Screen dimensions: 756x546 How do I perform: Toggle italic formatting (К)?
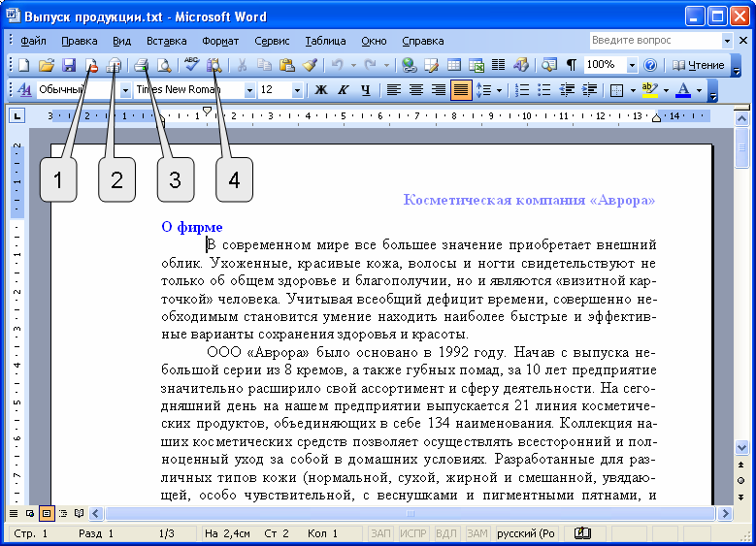point(344,90)
